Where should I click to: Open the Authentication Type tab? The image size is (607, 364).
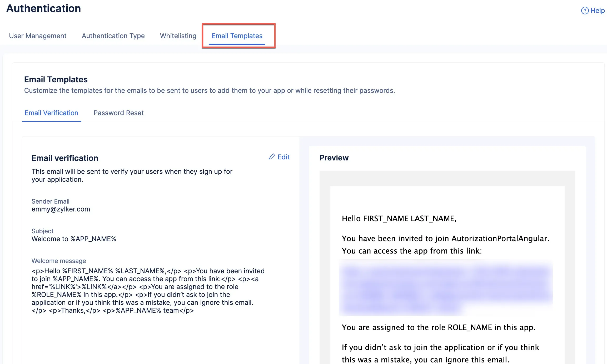[x=113, y=36]
